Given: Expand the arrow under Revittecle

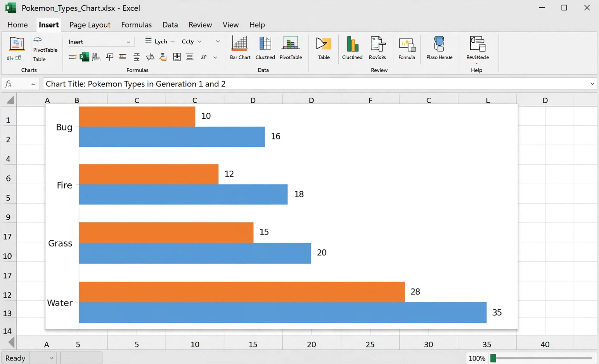Looking at the screenshot, I should point(477,63).
